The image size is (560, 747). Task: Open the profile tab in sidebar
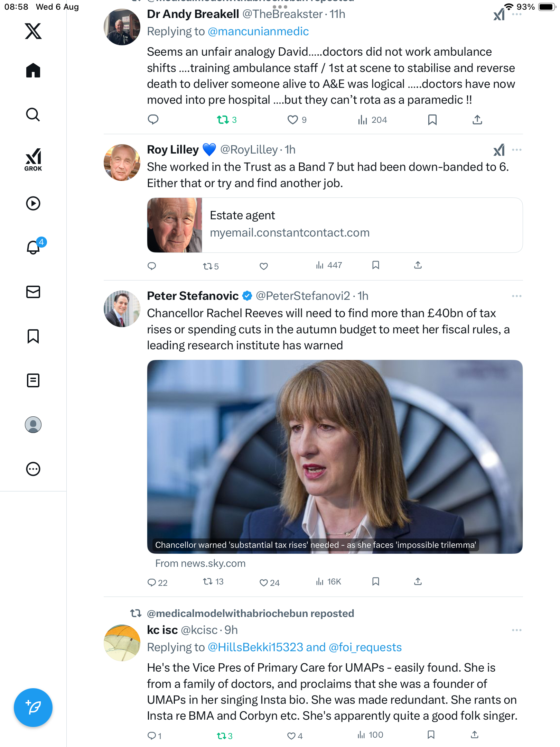coord(33,425)
